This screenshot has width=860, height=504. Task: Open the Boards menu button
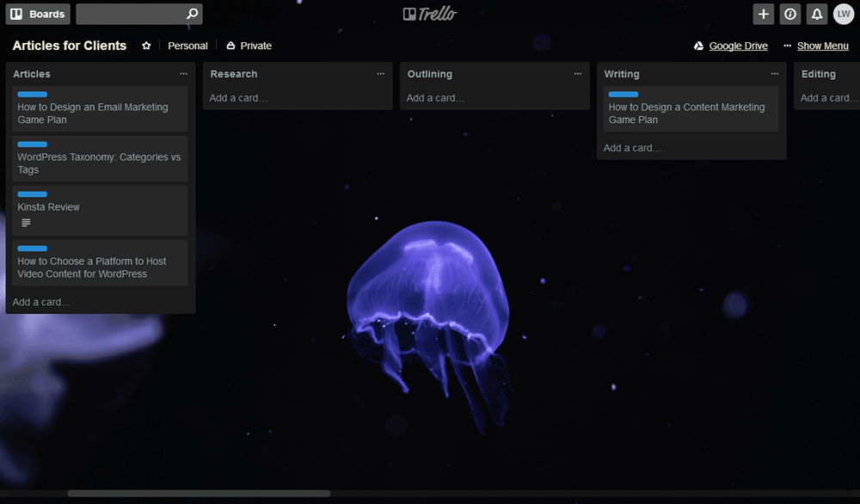[x=38, y=15]
